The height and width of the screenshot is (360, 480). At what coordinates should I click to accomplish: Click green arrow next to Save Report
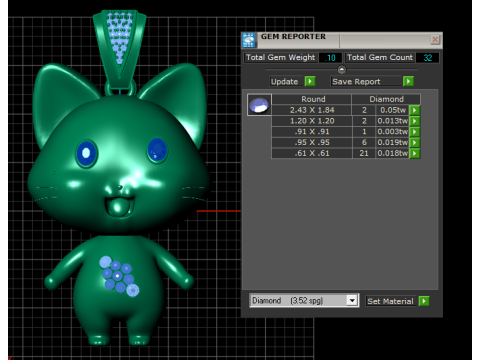408,81
